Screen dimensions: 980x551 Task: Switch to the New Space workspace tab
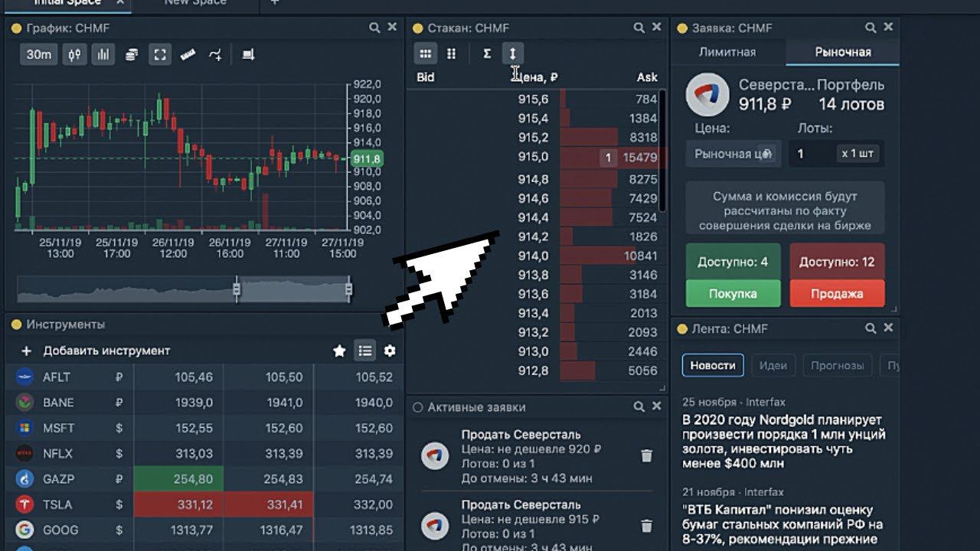coord(196,2)
